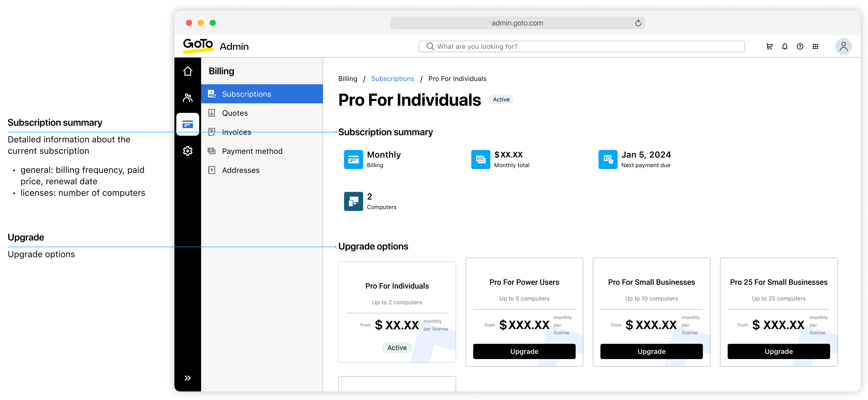The width and height of the screenshot is (868, 400).
Task: Click the 'Subscription summary' page heading
Action: click(x=386, y=132)
